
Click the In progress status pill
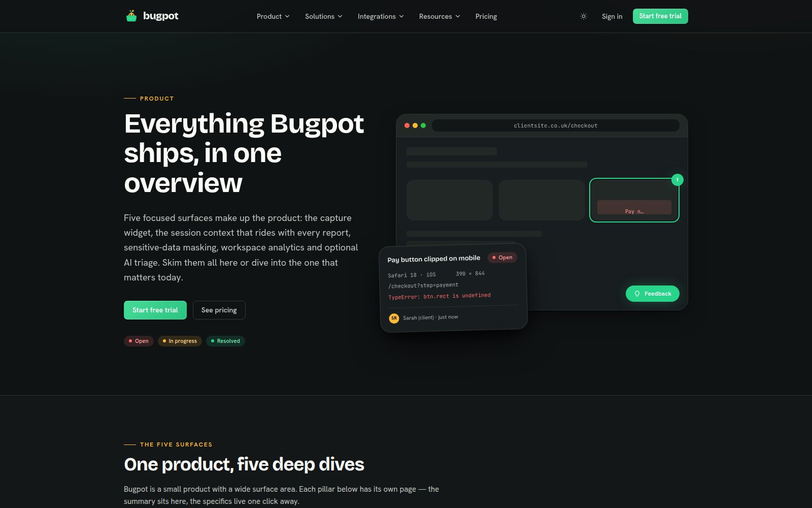tap(180, 341)
